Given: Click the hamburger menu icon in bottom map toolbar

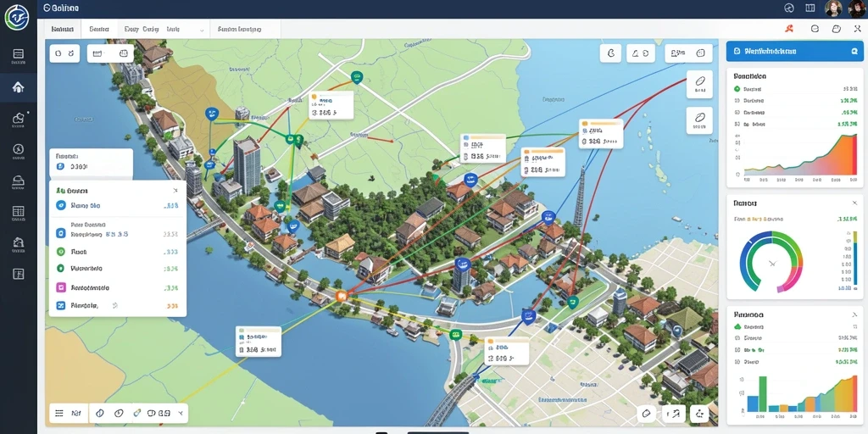Looking at the screenshot, I should click(59, 413).
